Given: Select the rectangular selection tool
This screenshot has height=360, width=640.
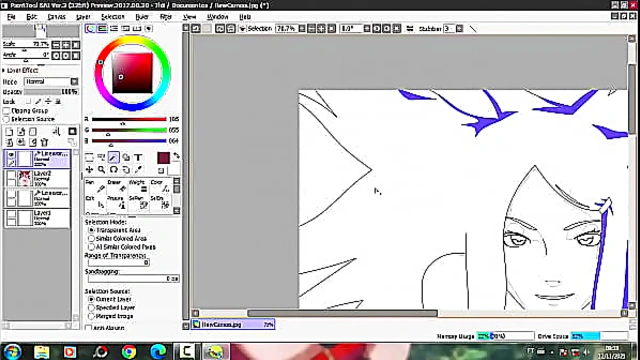Looking at the screenshot, I should pos(89,158).
